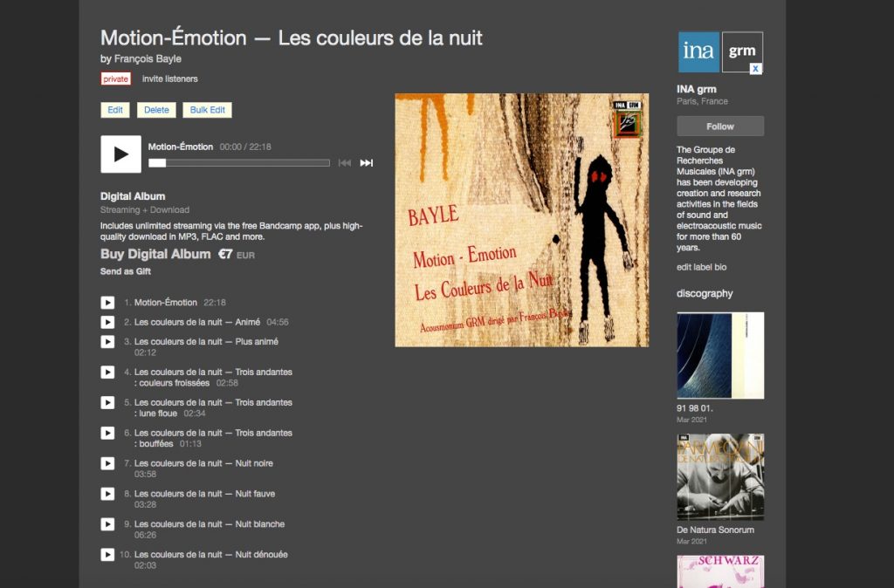Open De Natura Sonorum title link

pyautogui.click(x=716, y=530)
